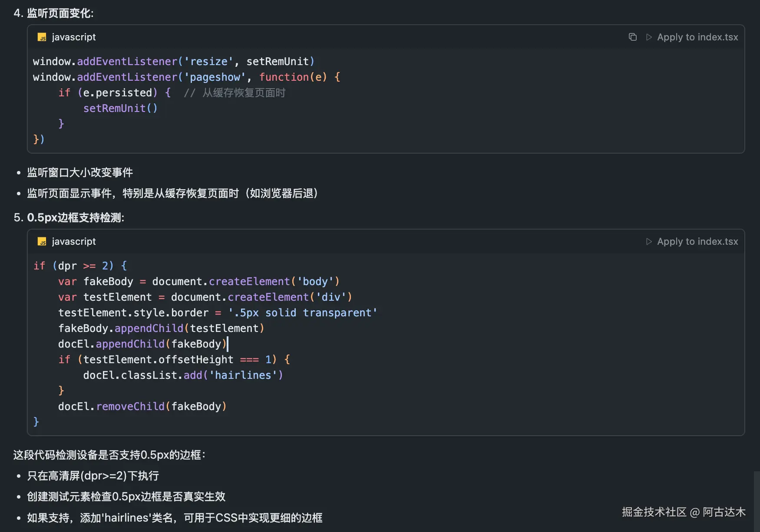Image resolution: width=760 pixels, height=532 pixels.
Task: Apply the resize listener code to index.tsx
Action: pyautogui.click(x=692, y=37)
